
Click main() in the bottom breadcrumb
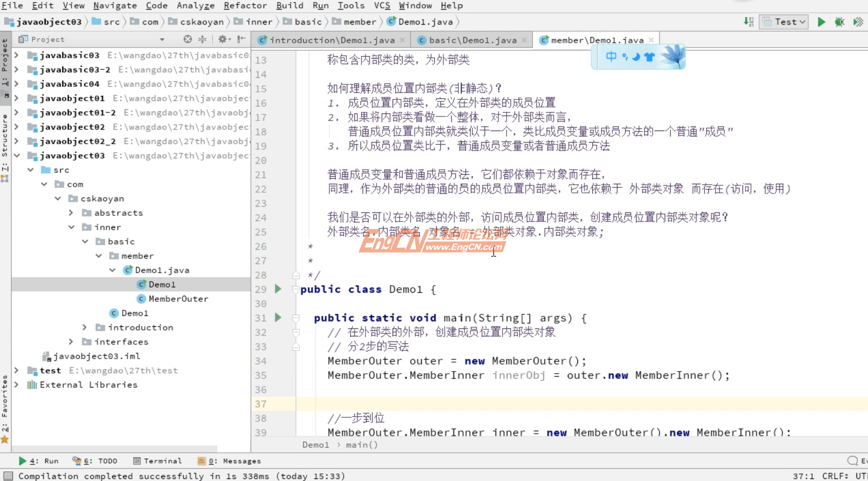[x=361, y=444]
